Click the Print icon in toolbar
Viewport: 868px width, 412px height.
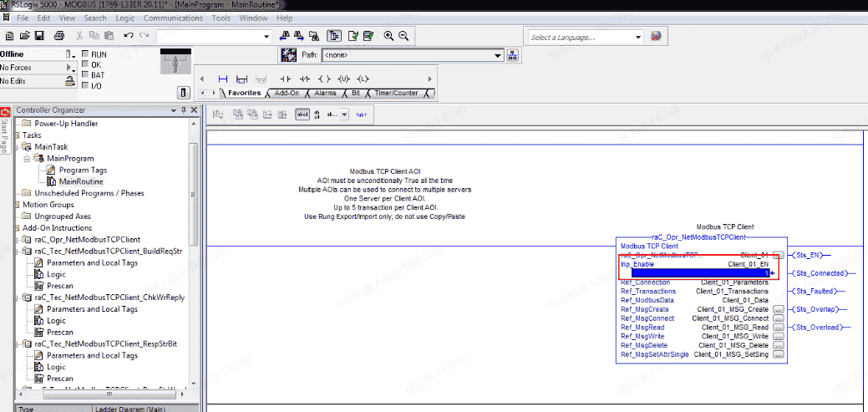tap(59, 36)
